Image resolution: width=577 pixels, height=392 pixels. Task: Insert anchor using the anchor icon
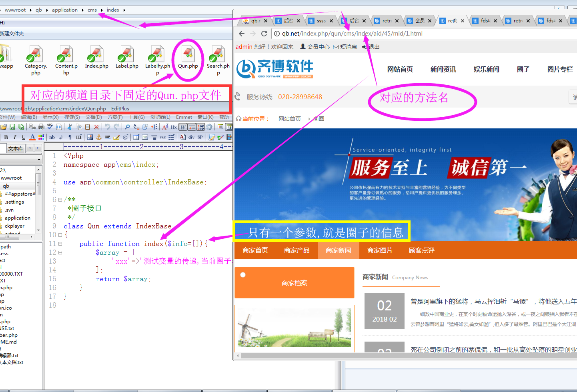click(x=99, y=137)
